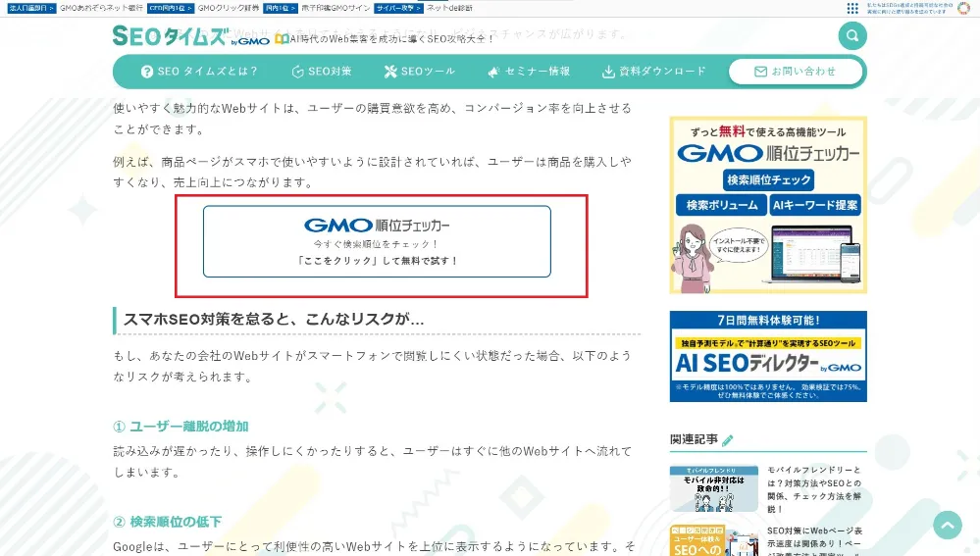Image resolution: width=980 pixels, height=556 pixels.
Task: Click the 法人口座開設 label badge
Action: click(x=31, y=8)
